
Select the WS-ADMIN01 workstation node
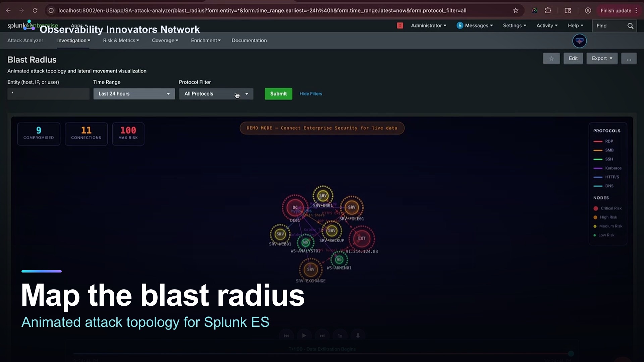tap(339, 259)
